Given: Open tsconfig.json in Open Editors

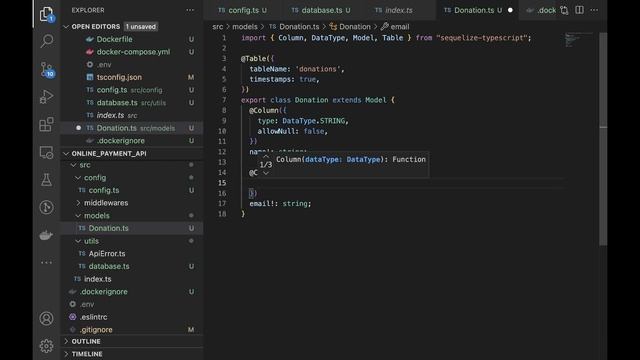Looking at the screenshot, I should pyautogui.click(x=132, y=77).
